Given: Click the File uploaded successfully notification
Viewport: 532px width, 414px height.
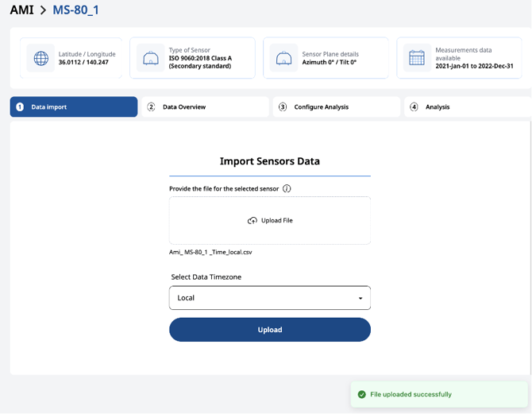Looking at the screenshot, I should (x=411, y=394).
